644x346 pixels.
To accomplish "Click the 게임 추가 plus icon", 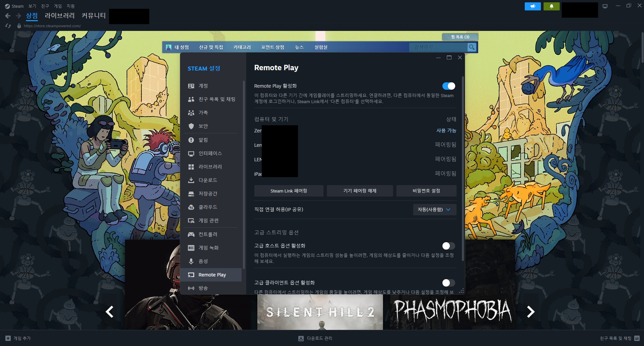I will coord(8,338).
